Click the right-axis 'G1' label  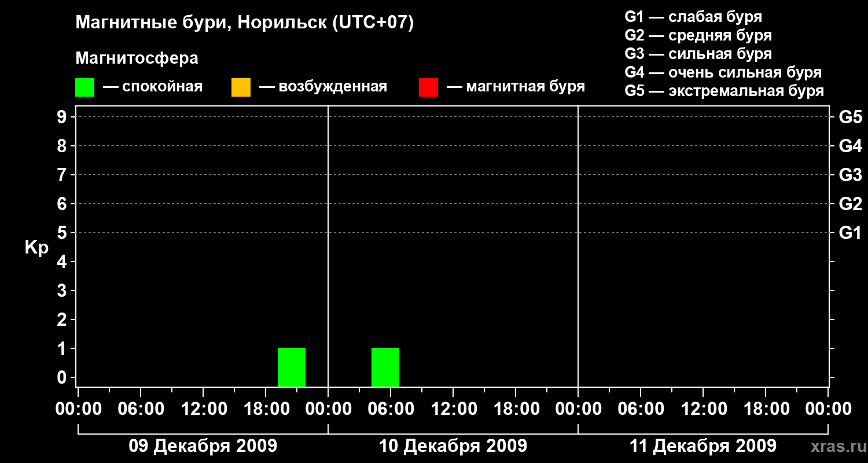click(851, 233)
